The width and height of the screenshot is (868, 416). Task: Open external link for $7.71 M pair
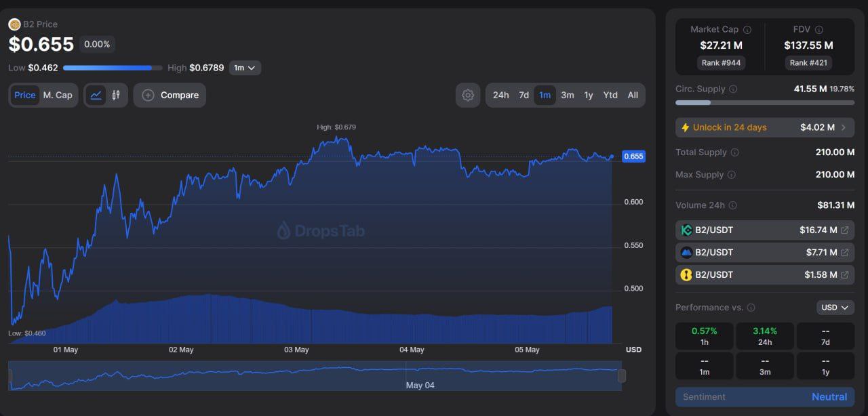(844, 253)
